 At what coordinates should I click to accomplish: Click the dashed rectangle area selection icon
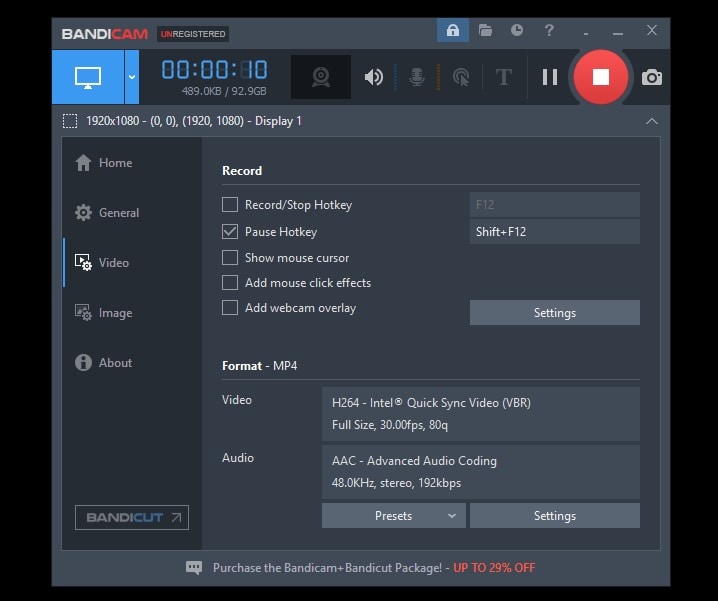click(70, 121)
